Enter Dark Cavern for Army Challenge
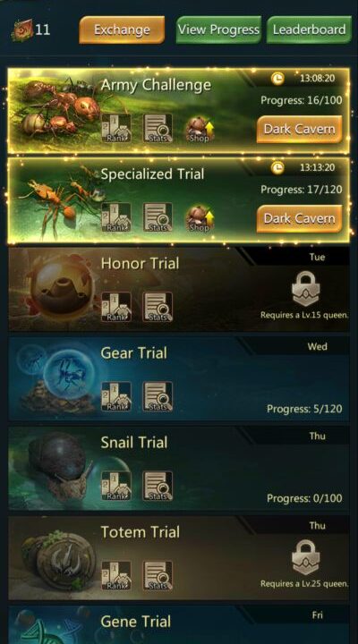The width and height of the screenshot is (358, 644). 299,129
